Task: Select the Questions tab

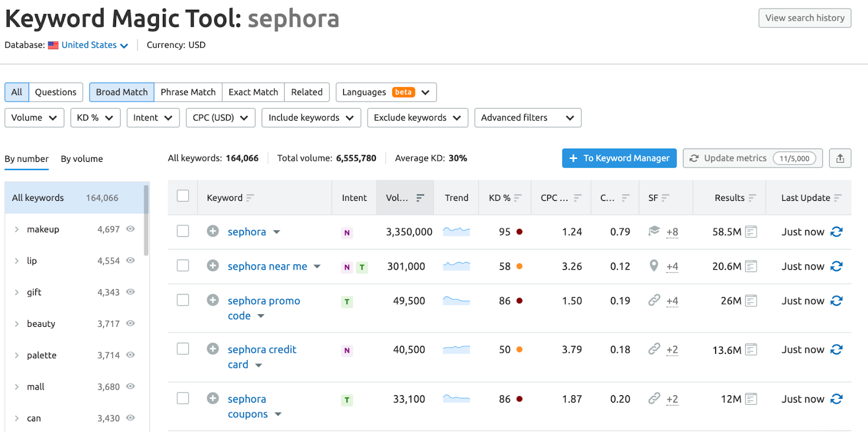Action: pos(55,92)
